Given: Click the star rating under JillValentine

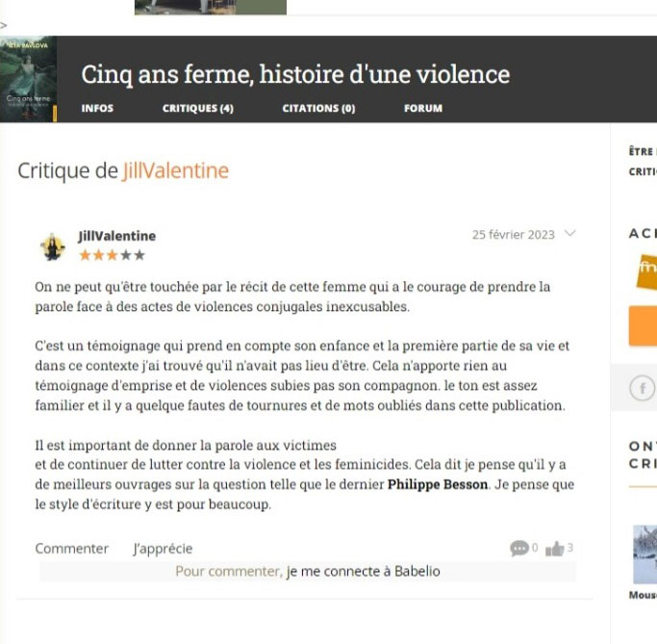Looking at the screenshot, I should [113, 255].
